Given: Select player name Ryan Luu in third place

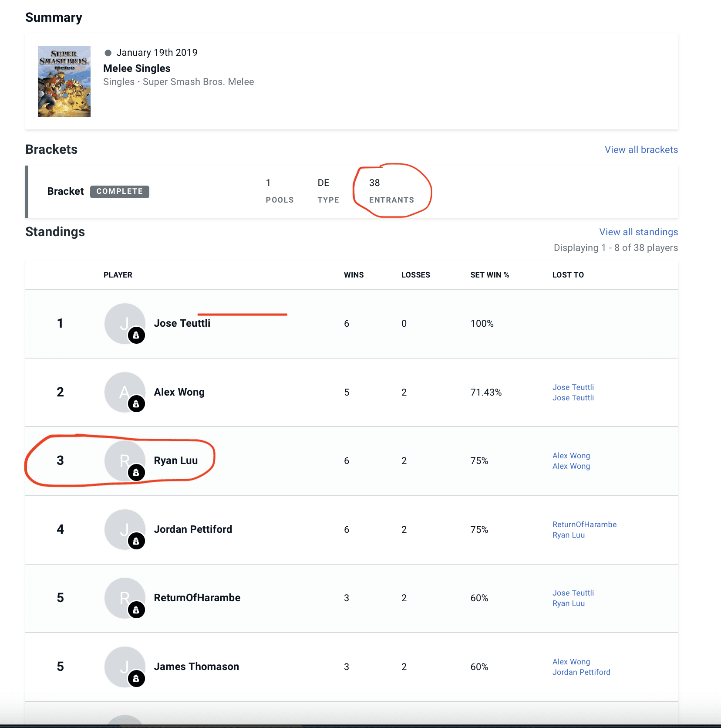Looking at the screenshot, I should click(x=176, y=461).
